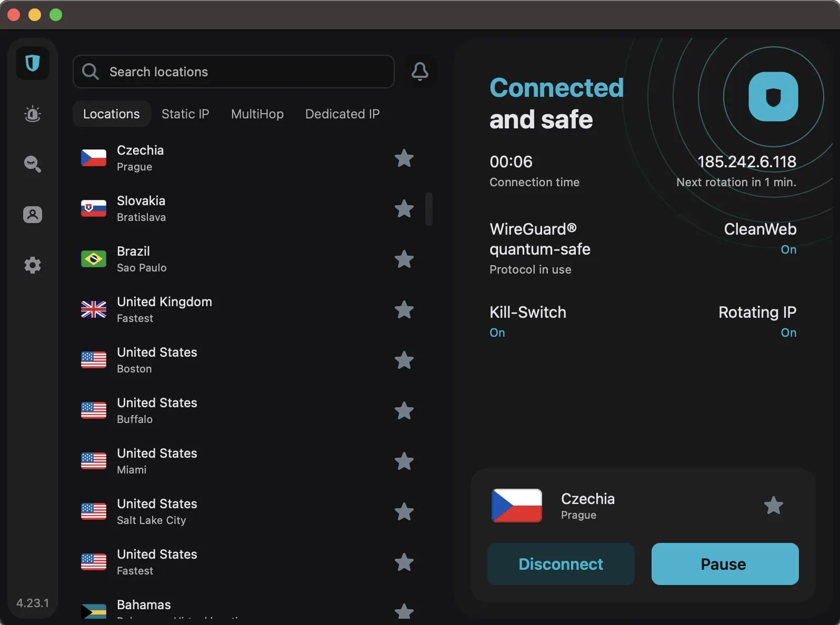Switch to the Locations tab

112,114
